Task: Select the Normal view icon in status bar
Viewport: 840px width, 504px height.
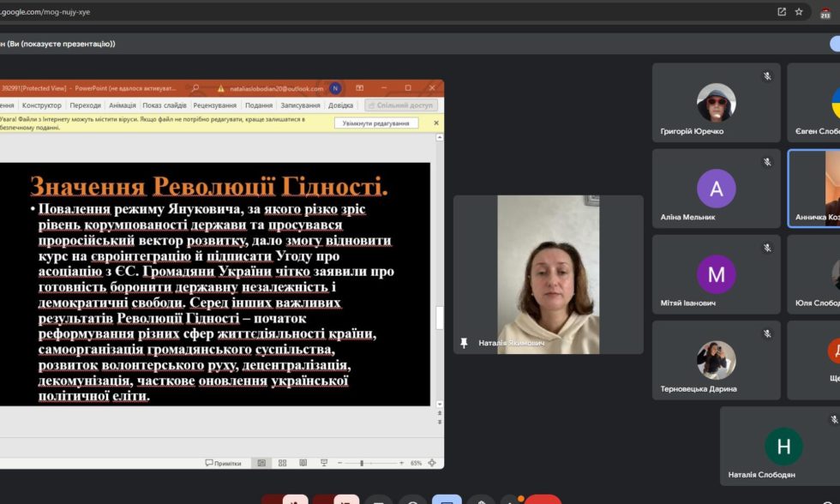Action: 261,462
